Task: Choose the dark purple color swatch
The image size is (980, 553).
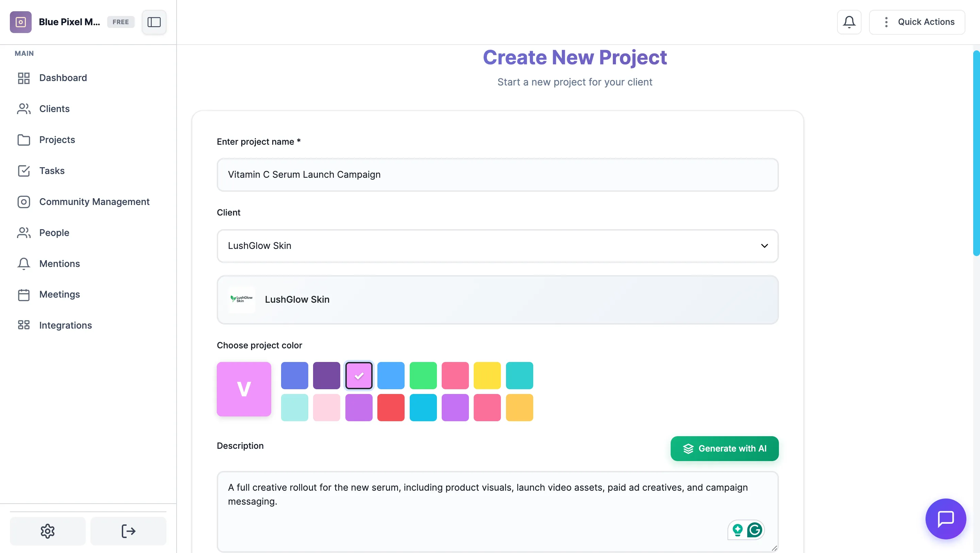Action: tap(326, 376)
